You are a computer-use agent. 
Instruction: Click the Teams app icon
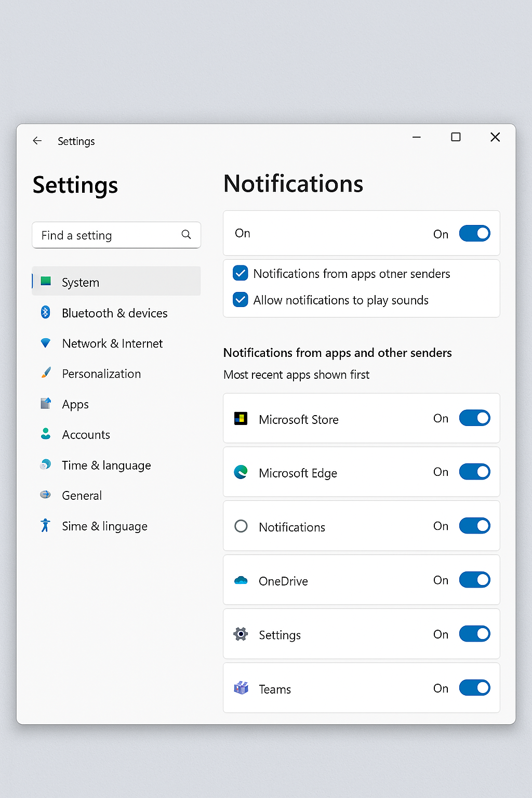click(x=241, y=688)
